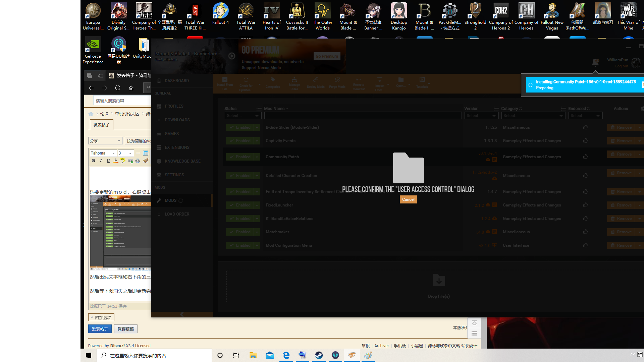This screenshot has width=644, height=362.
Task: Click Go Premium button in banner
Action: [x=327, y=56]
